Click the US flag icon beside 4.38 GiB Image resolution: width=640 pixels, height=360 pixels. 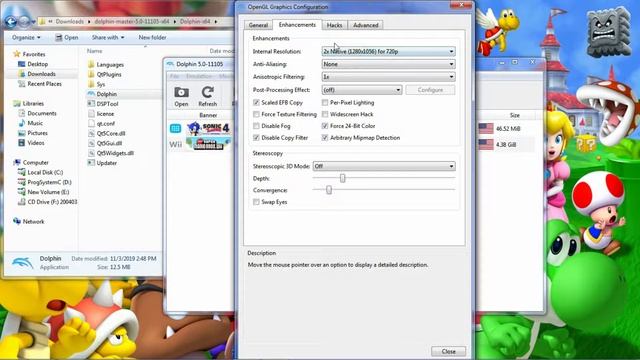click(486, 144)
